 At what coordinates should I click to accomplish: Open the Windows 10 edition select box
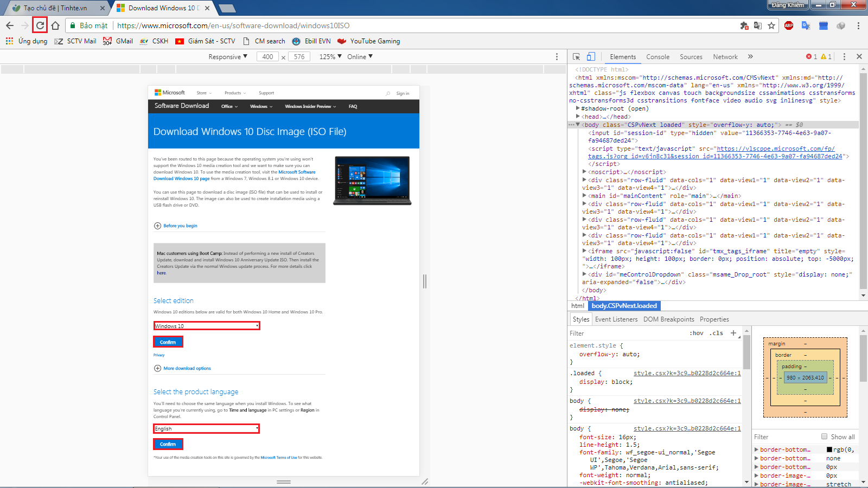207,326
